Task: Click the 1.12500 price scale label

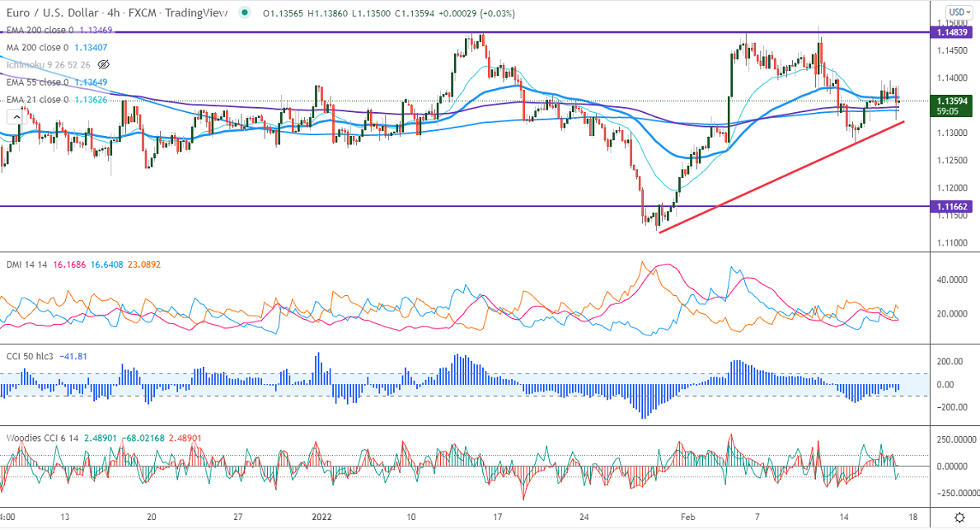Action: (953, 161)
